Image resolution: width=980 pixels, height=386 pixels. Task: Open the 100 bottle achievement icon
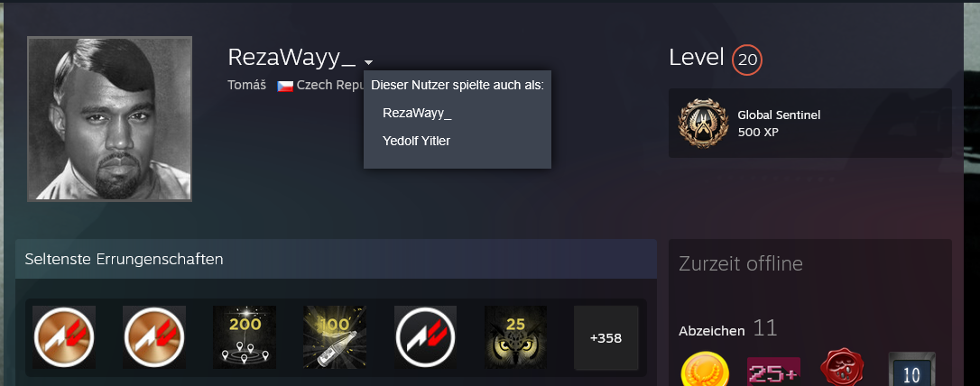coord(335,337)
